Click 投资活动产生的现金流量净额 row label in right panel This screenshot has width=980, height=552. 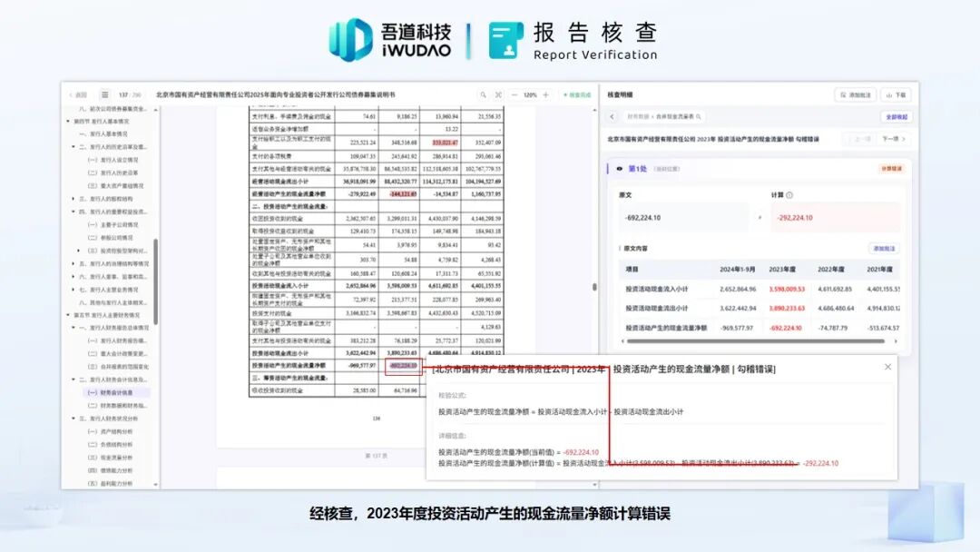tap(666, 328)
